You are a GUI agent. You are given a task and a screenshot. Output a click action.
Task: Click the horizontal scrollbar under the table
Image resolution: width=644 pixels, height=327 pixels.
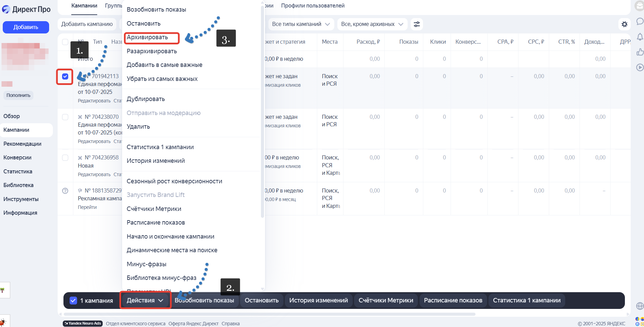(x=269, y=314)
